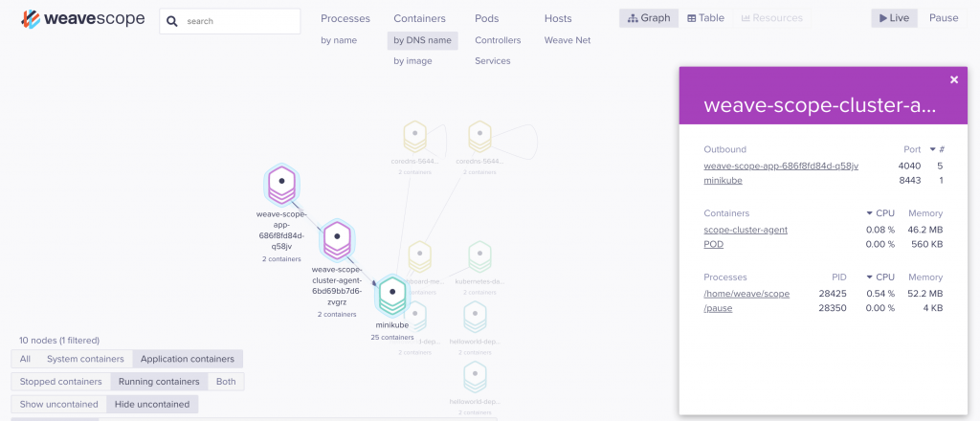980x421 pixels.
Task: Open the Processes topology
Action: (x=345, y=19)
